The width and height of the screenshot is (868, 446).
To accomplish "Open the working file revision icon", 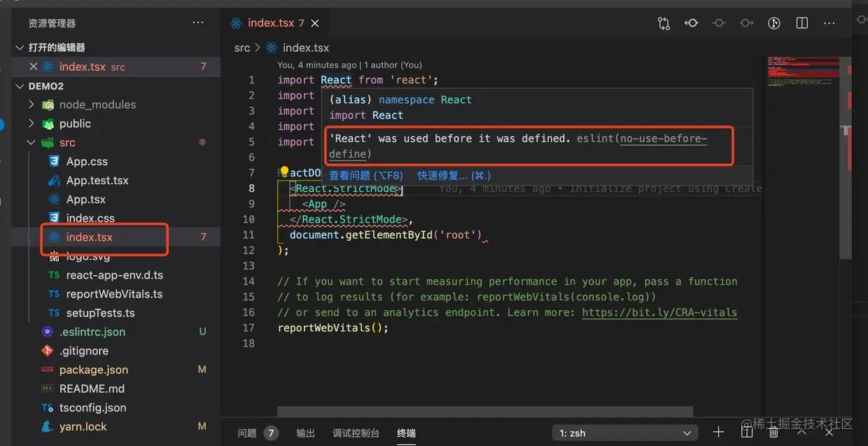I will 719,23.
